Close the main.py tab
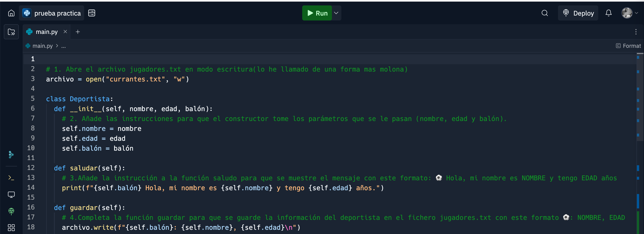 (65, 32)
